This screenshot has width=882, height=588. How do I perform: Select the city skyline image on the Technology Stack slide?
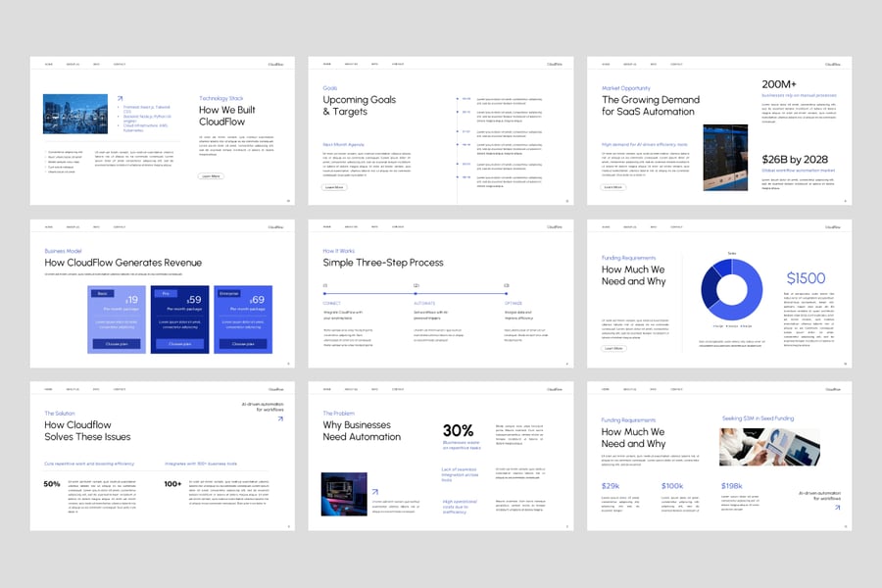[x=75, y=116]
